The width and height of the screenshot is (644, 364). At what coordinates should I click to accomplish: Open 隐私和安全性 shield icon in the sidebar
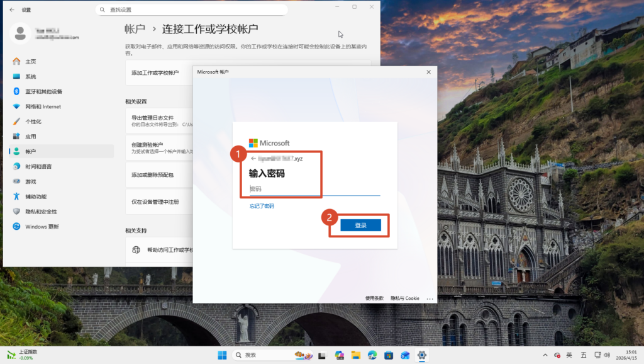tap(17, 212)
